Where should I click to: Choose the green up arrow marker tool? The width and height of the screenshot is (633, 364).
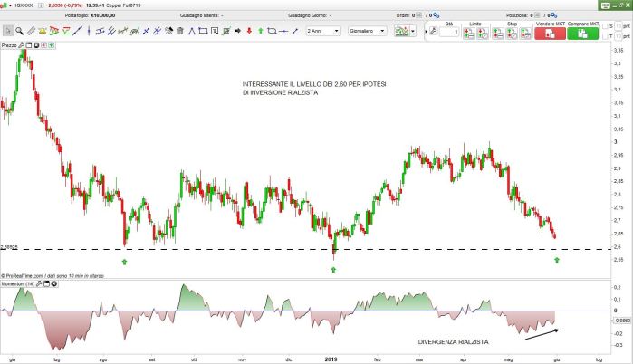(x=260, y=31)
